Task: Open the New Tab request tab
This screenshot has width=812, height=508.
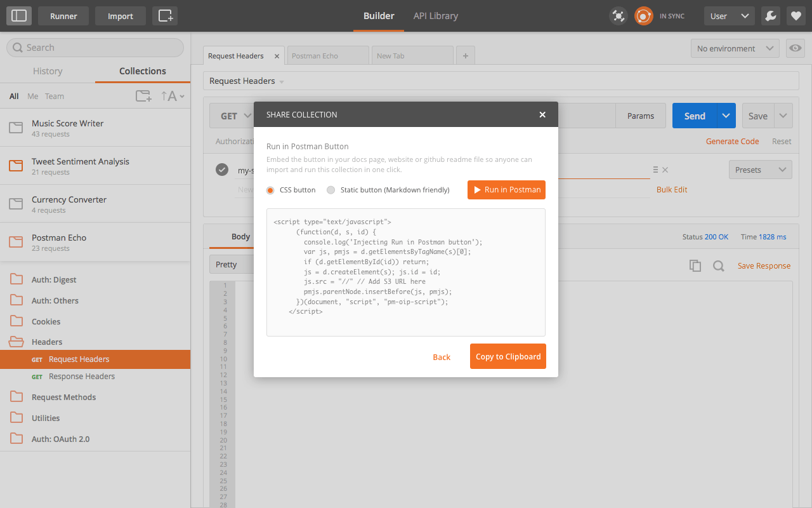Action: pos(412,56)
